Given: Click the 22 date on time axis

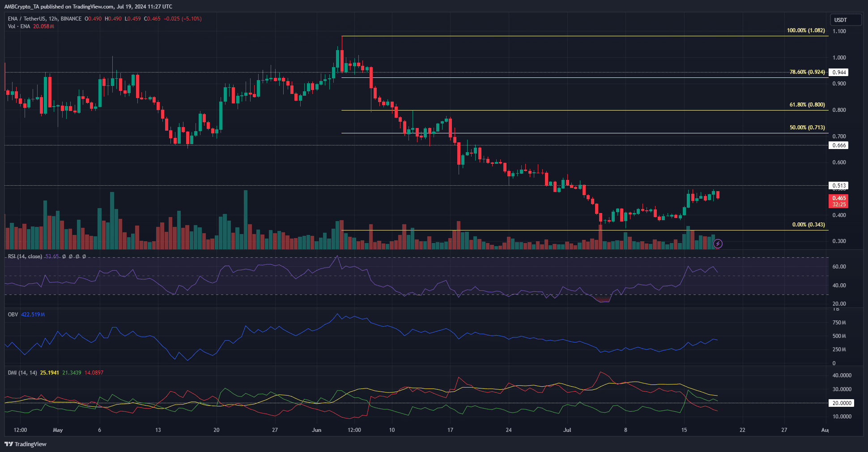Looking at the screenshot, I should click(742, 430).
